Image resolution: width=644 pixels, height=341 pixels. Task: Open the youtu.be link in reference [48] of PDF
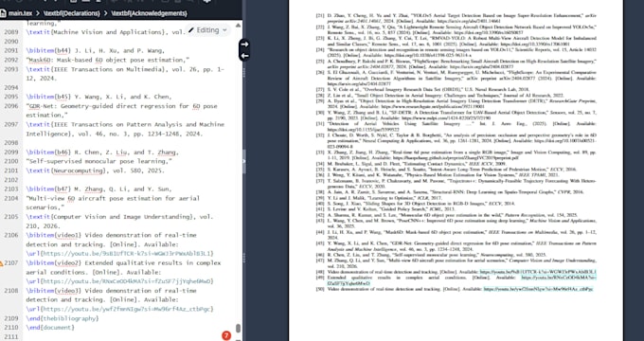coord(538,272)
